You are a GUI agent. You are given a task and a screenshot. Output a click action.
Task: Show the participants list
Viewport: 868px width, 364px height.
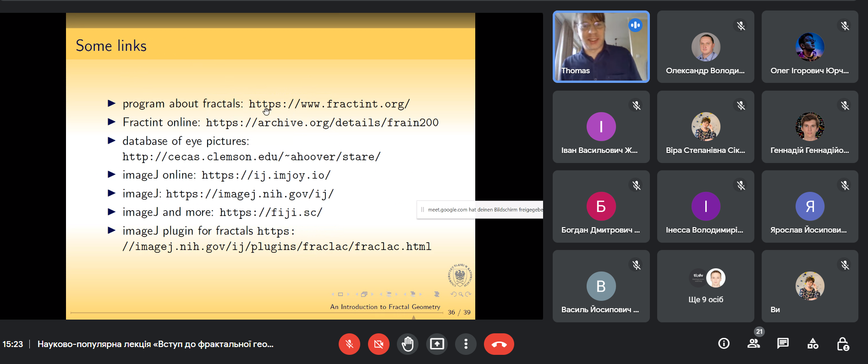[x=753, y=343]
